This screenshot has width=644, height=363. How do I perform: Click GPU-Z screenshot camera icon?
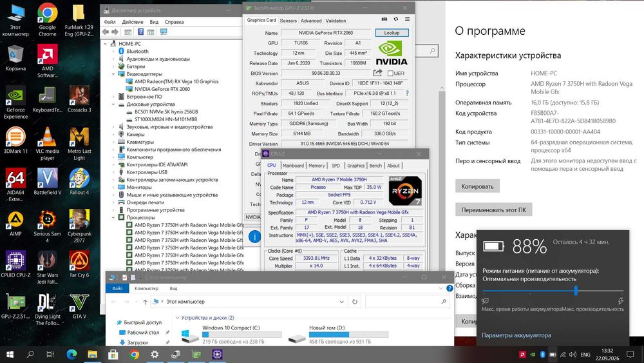click(384, 19)
